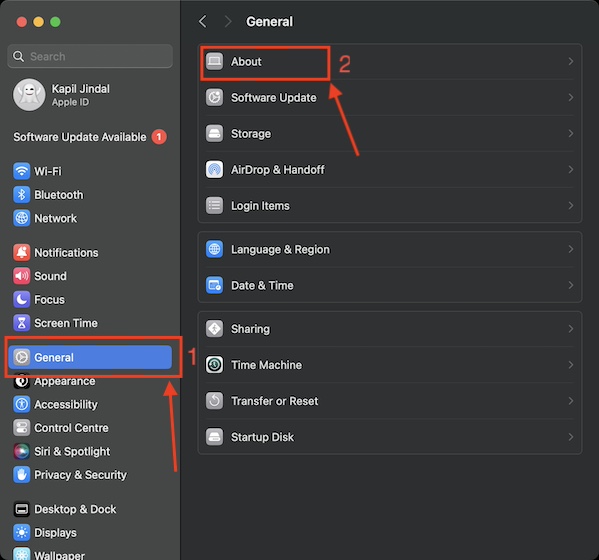Expand the About row chevron
This screenshot has width=599, height=560.
click(570, 62)
